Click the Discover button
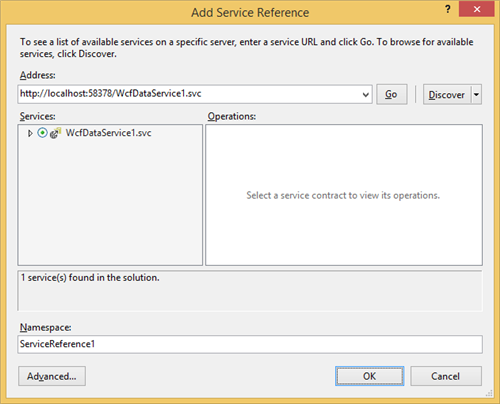 (x=447, y=95)
